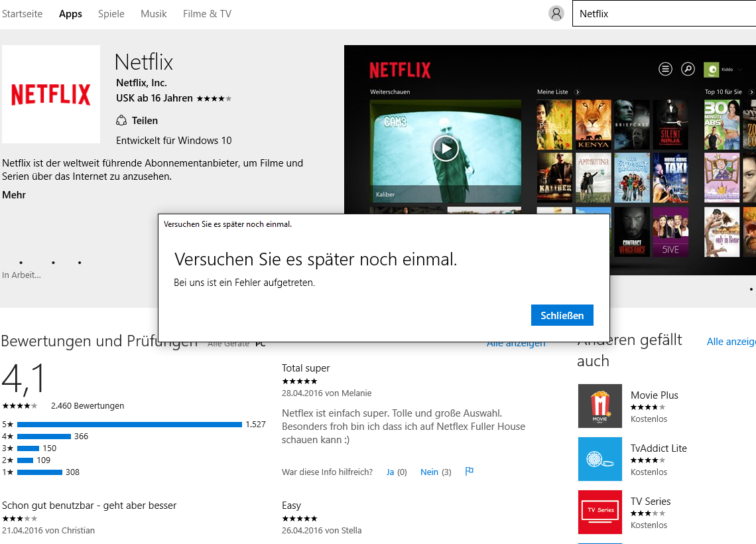
Task: Click the search field containing Netflix
Action: point(664,13)
